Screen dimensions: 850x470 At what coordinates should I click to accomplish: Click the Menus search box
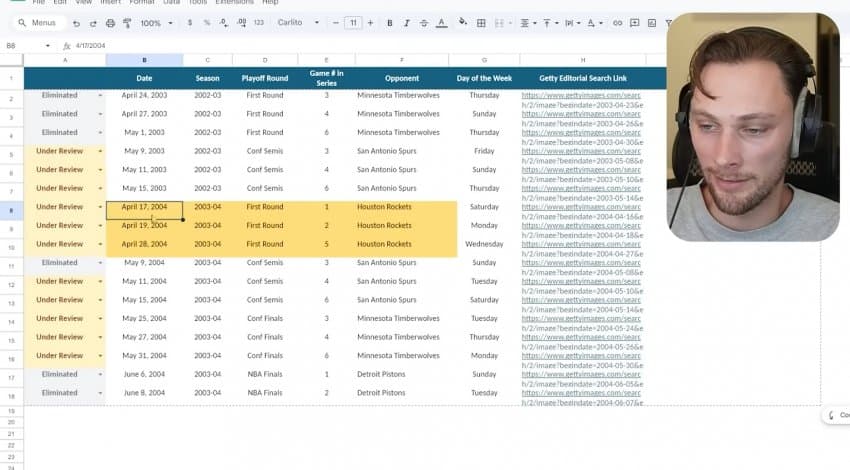pyautogui.click(x=38, y=23)
